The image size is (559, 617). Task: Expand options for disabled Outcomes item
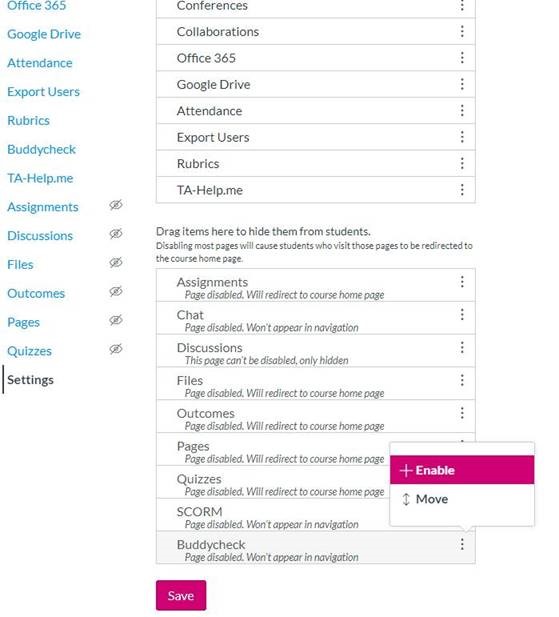pos(462,413)
